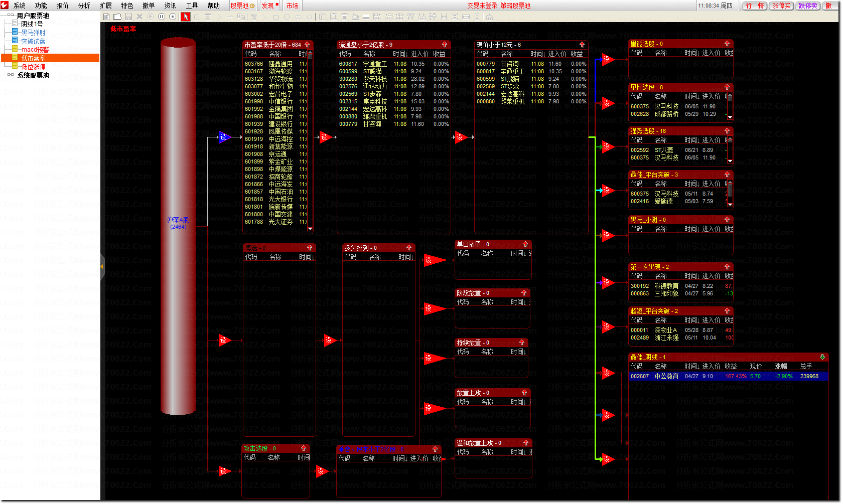This screenshot has height=504, width=843.
Task: Click the left pane collapse handle
Action: [x=102, y=266]
